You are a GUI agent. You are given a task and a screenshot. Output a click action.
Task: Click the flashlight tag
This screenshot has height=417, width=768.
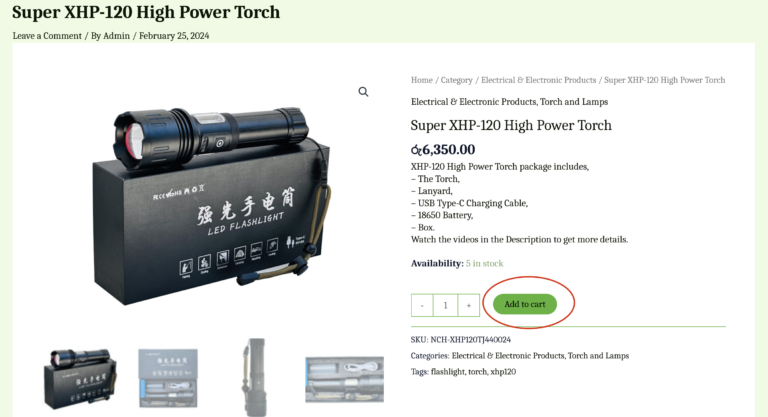[448, 371]
